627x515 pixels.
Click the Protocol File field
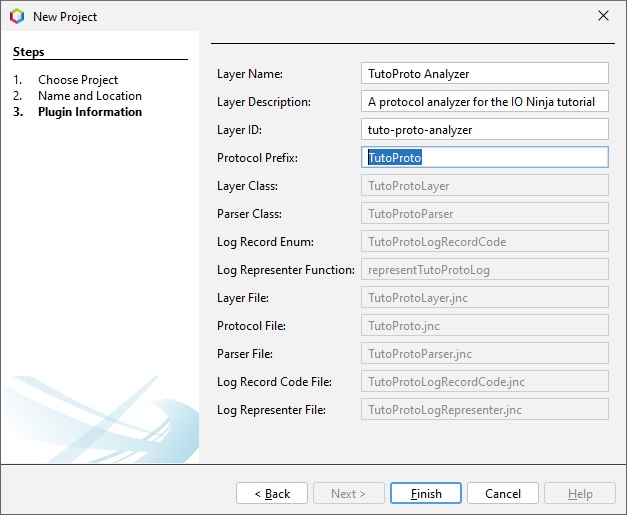point(485,325)
